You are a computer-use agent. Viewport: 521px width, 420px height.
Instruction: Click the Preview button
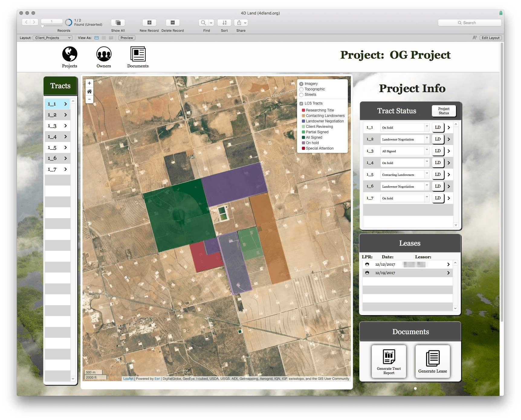click(x=127, y=38)
